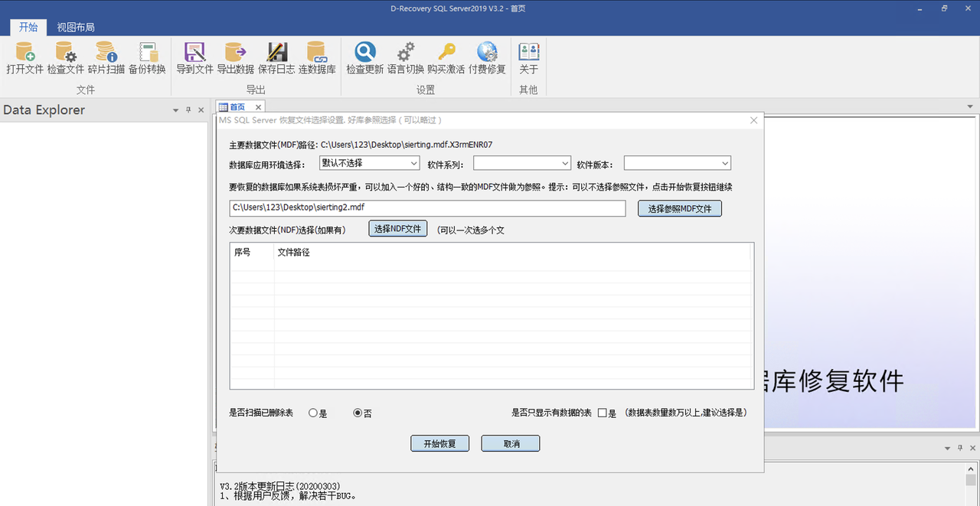
Task: Select the 是 radio for scanning deleted tables
Action: coord(312,413)
